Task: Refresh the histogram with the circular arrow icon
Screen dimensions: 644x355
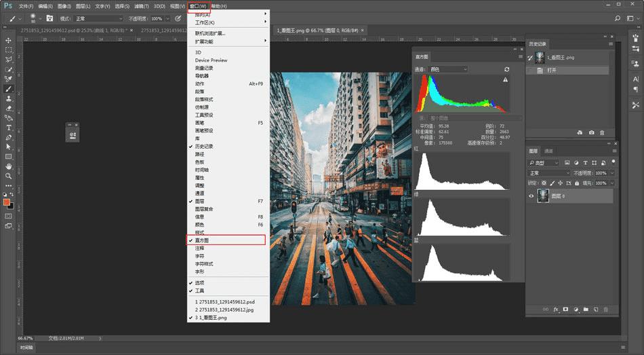Action: [x=506, y=69]
